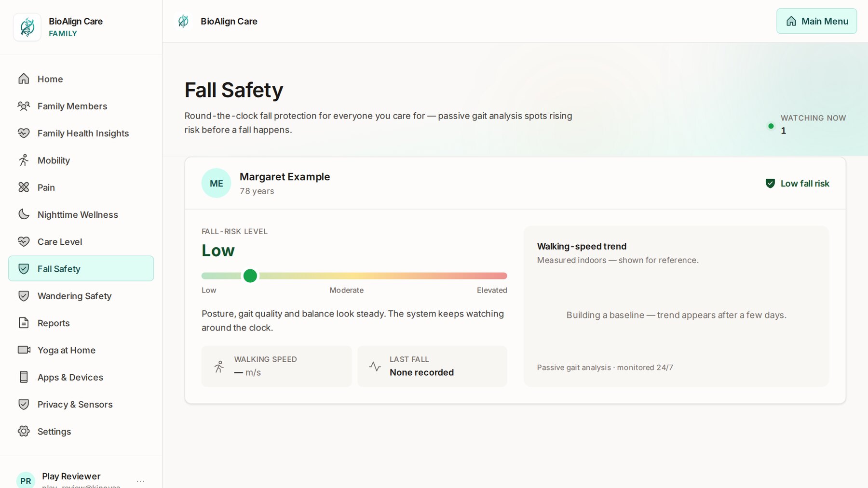Click the Moderate scale label

pos(346,290)
